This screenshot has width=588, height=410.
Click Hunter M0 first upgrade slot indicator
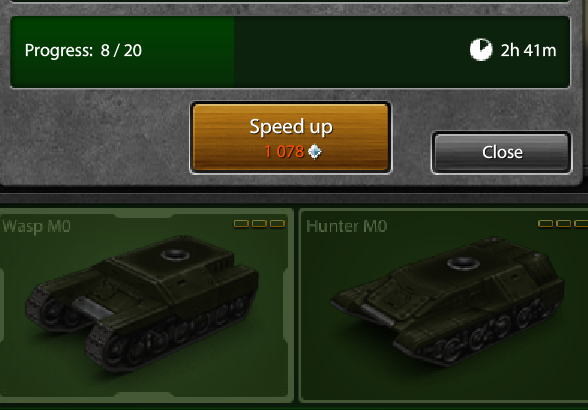tap(545, 224)
